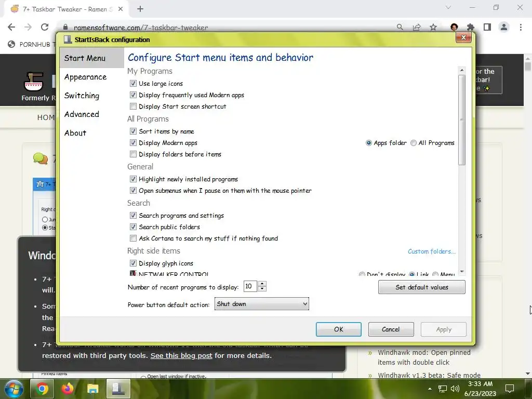532x399 pixels.
Task: Decrease number of recent programs
Action: pyautogui.click(x=262, y=289)
